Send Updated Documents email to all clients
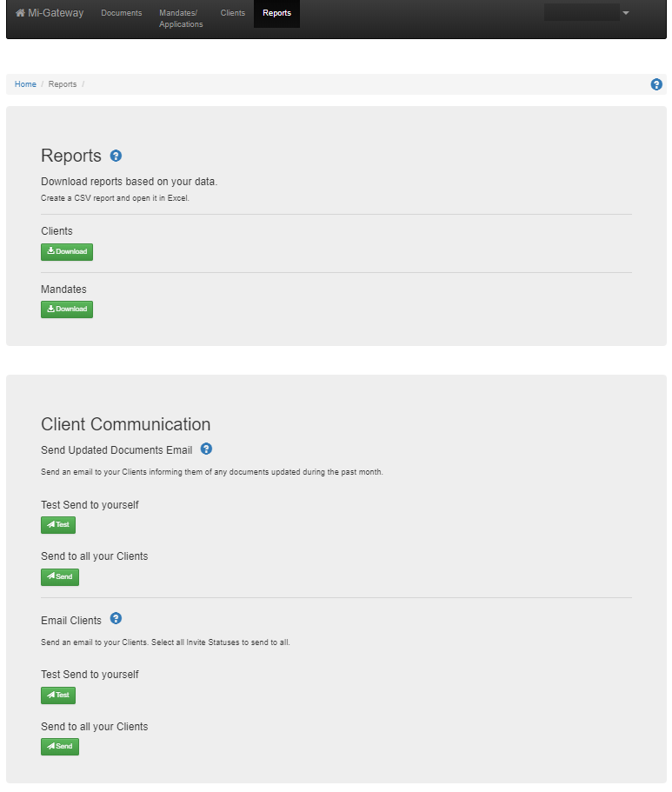Viewport: 672px width, 792px height. (x=60, y=576)
